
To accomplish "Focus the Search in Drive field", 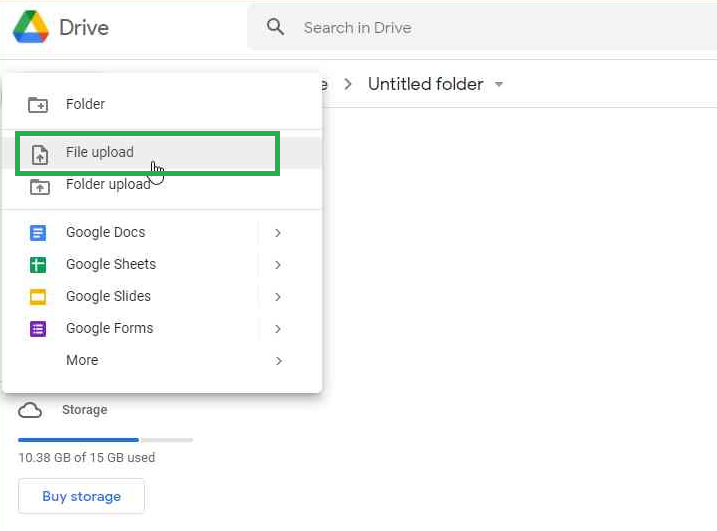I will [x=482, y=27].
